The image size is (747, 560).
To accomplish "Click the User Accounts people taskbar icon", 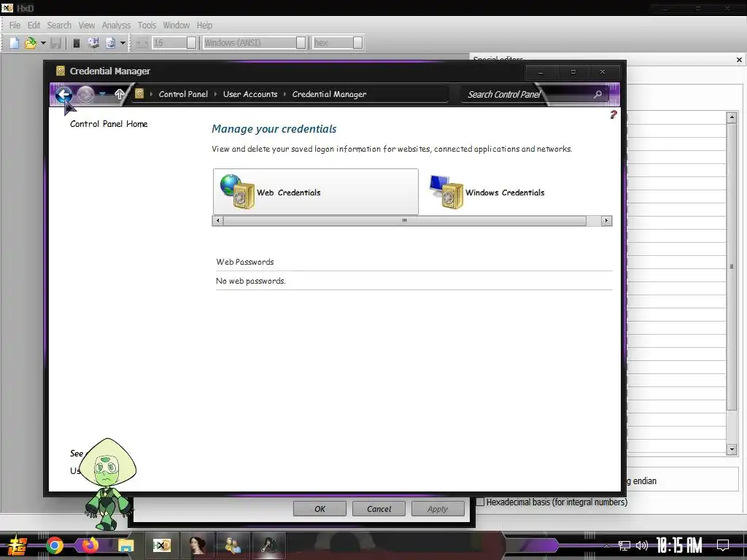I will click(233, 545).
